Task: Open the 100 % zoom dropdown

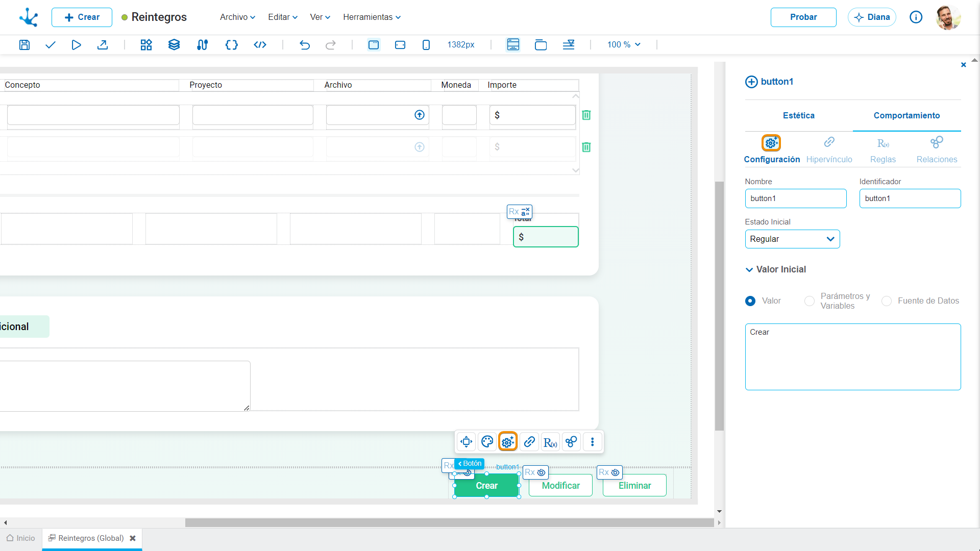Action: coord(624,45)
